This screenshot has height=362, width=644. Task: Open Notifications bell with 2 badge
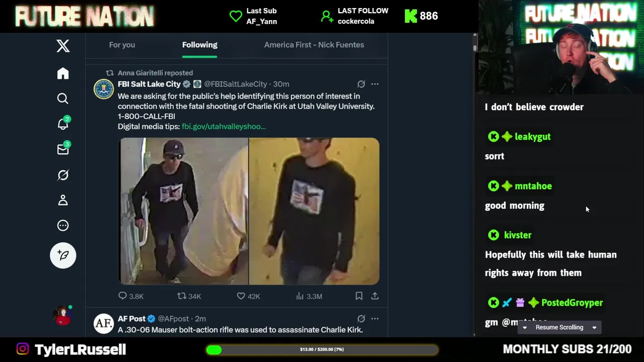point(63,124)
